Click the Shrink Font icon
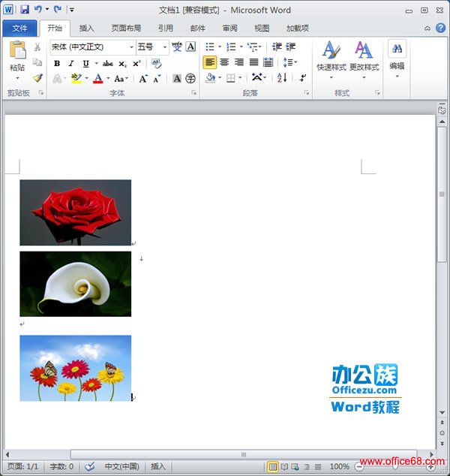Screen dimensions: 450x476 [x=157, y=79]
